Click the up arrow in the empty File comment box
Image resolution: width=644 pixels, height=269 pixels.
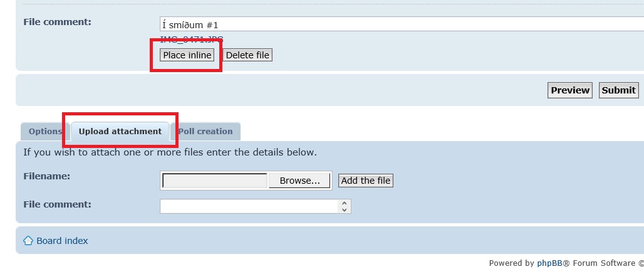pos(344,203)
